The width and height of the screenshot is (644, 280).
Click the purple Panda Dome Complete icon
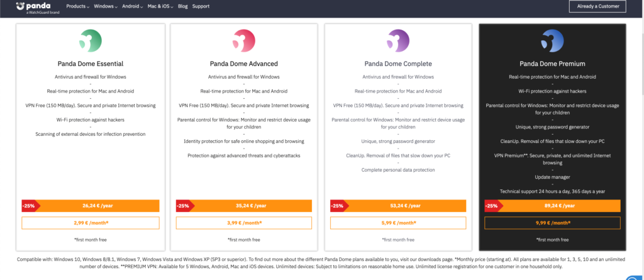tap(399, 42)
